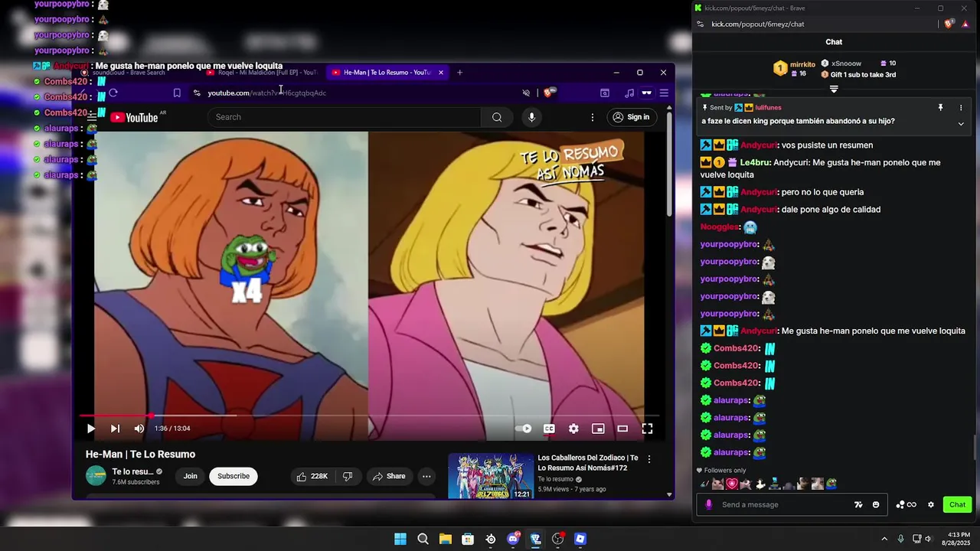Switch to Roqel - Mi Maldición tab
The height and width of the screenshot is (551, 980).
262,73
